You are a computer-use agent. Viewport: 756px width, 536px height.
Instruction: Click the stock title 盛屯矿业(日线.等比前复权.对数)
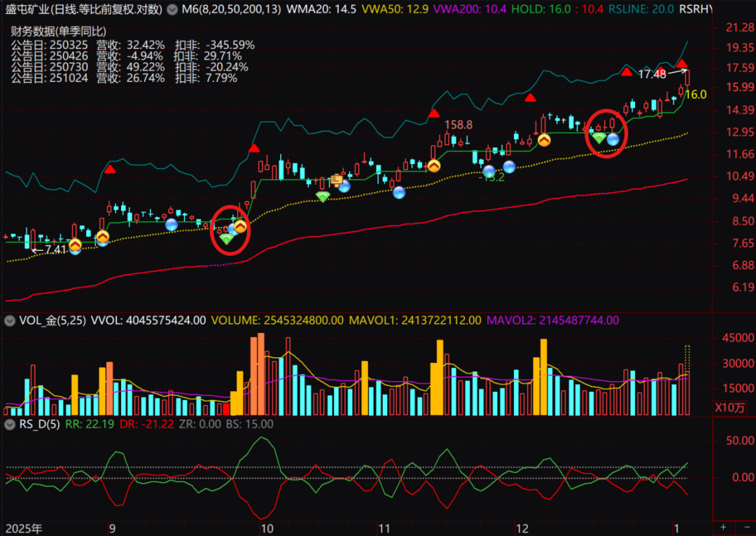[x=84, y=9]
